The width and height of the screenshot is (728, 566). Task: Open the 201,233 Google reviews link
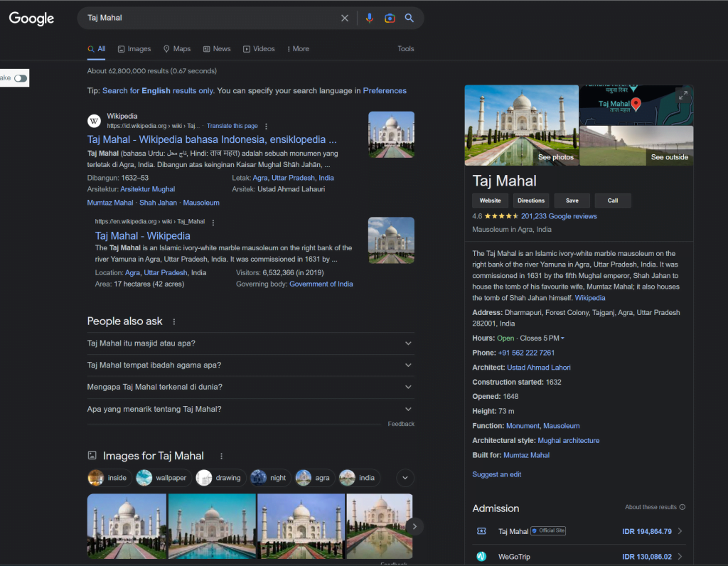(x=559, y=215)
